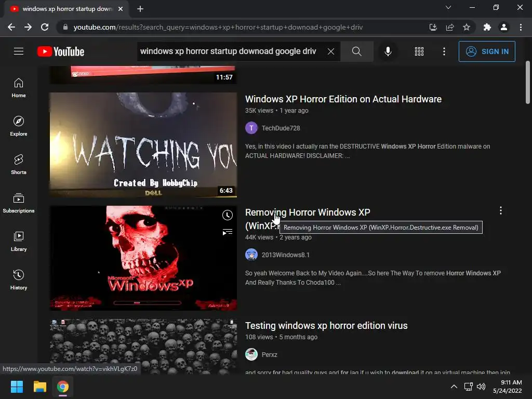Open the Windows Start menu

click(17, 387)
